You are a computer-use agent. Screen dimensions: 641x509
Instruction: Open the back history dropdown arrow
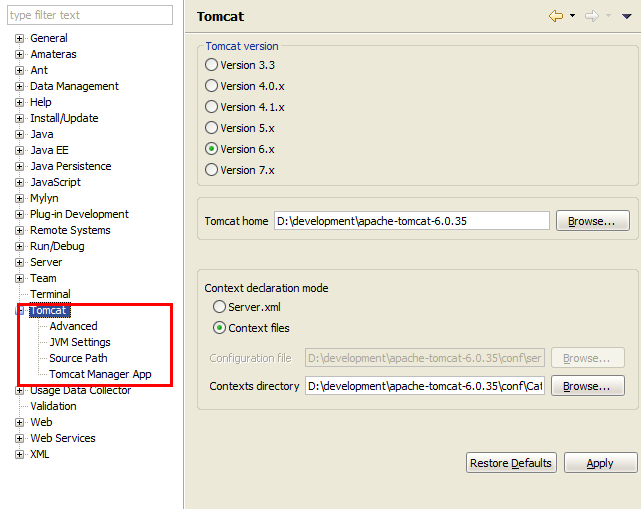pyautogui.click(x=572, y=16)
